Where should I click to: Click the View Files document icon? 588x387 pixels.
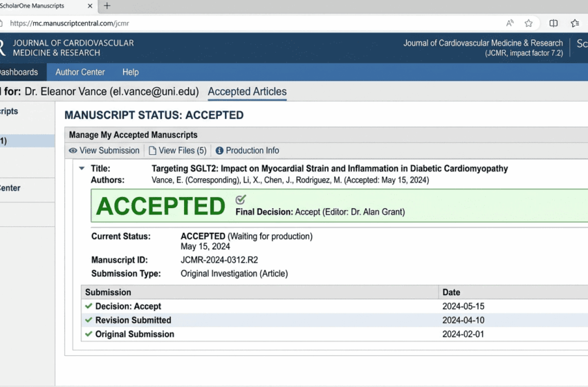tap(153, 151)
